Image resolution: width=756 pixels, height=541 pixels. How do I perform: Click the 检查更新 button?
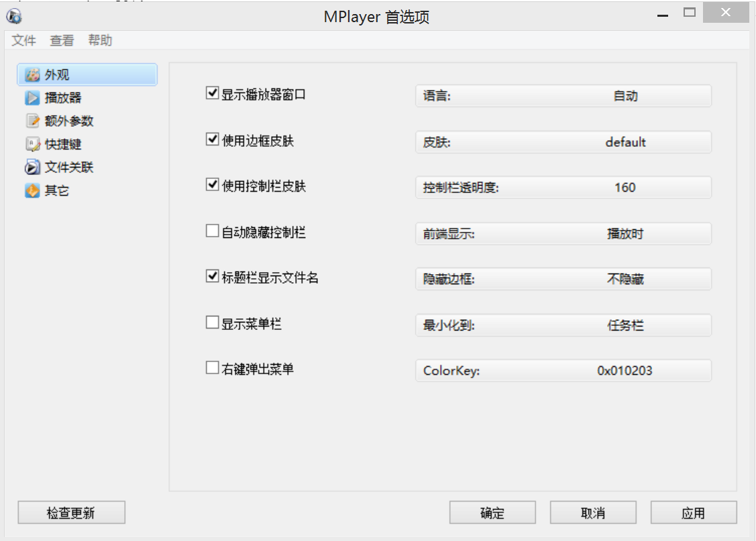[71, 513]
